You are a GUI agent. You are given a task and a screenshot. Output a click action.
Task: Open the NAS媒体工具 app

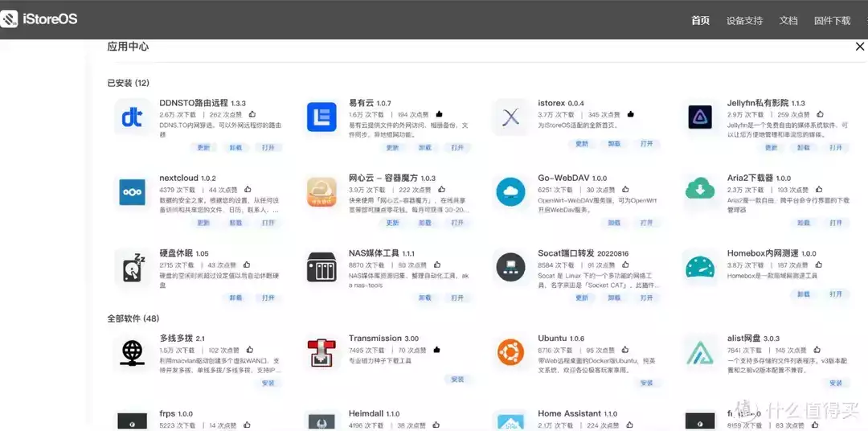[457, 298]
